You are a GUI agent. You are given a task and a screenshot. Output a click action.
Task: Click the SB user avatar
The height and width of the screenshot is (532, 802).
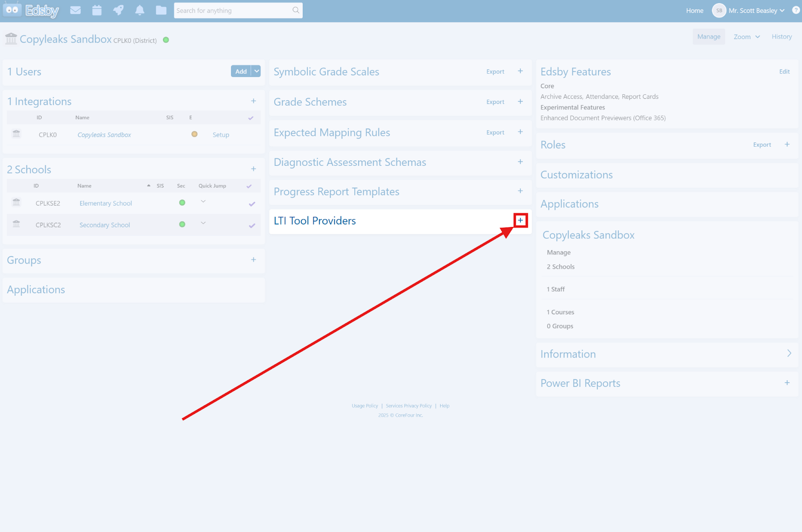click(719, 10)
